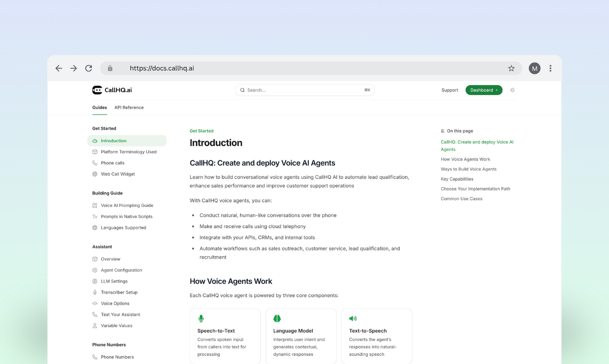This screenshot has height=364, width=609.
Task: Click the book icon next to Voice AI Prompting Guide
Action: 95,205
